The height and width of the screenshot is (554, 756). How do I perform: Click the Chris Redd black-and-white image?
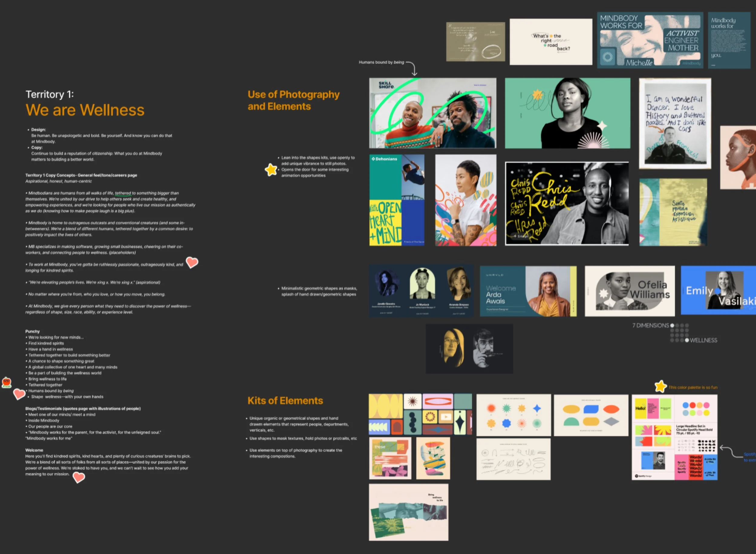pos(566,204)
